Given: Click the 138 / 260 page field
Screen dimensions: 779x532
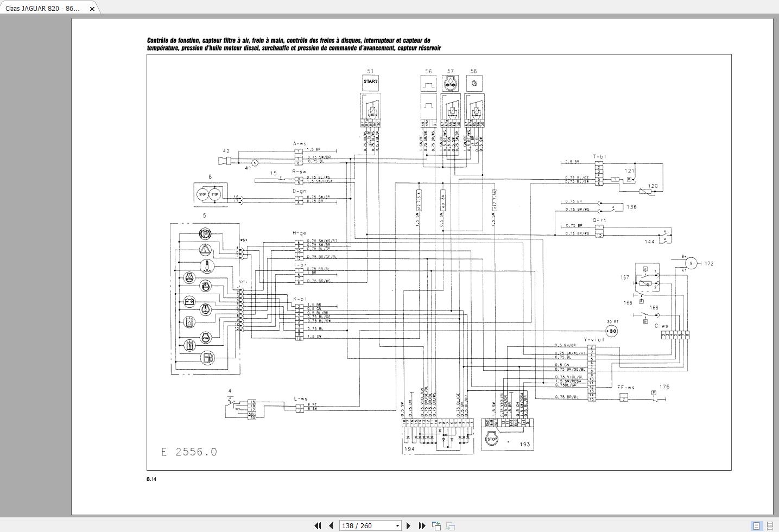Looking at the screenshot, I should pos(366,525).
